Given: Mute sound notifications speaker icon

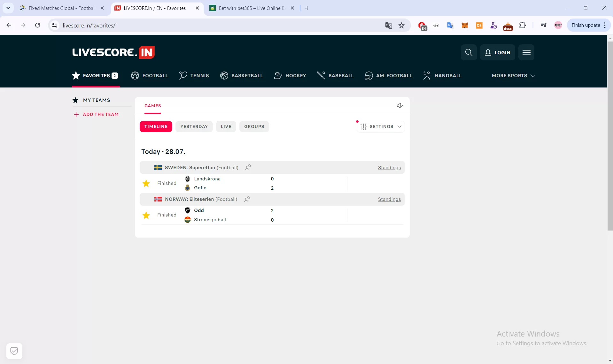Looking at the screenshot, I should (400, 106).
